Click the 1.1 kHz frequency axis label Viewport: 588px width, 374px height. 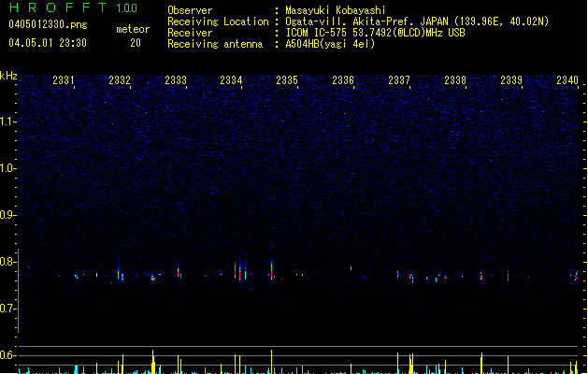point(7,122)
